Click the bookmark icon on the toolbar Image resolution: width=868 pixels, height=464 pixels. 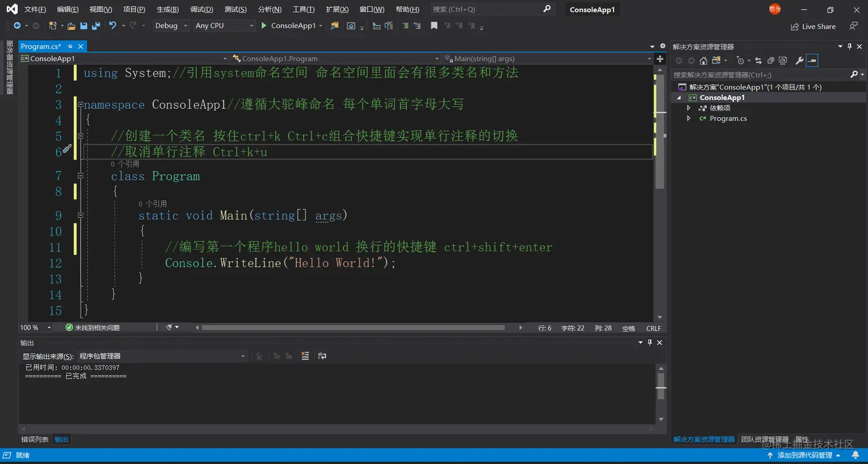click(x=434, y=26)
